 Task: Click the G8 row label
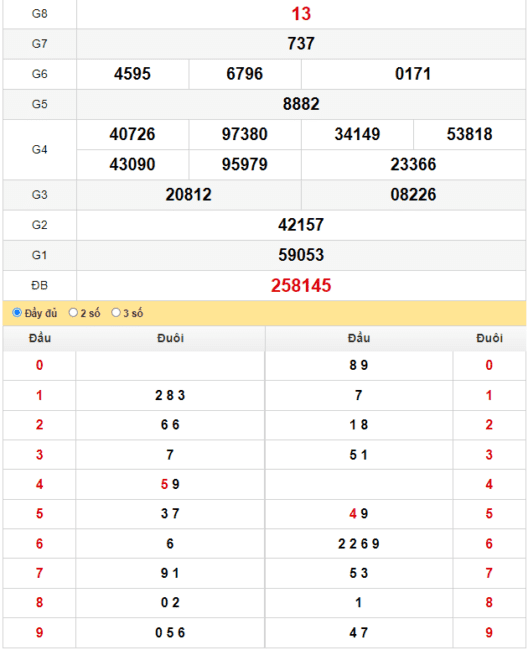pos(40,14)
